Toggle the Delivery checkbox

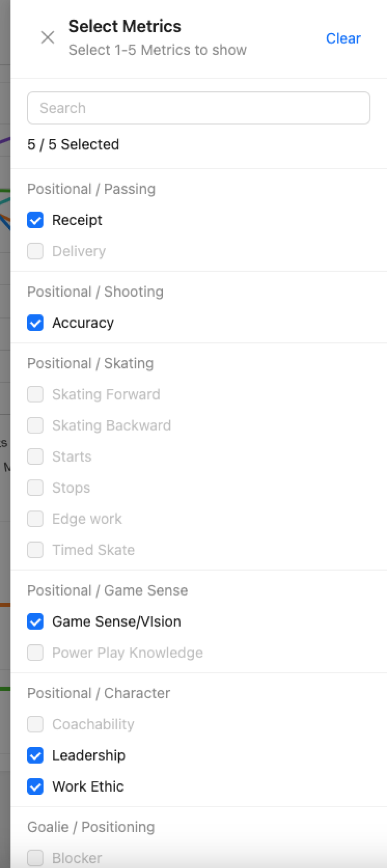(35, 251)
